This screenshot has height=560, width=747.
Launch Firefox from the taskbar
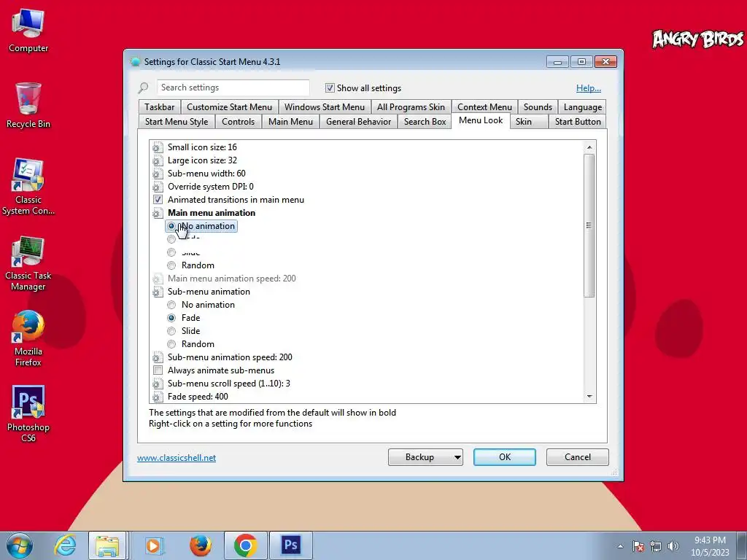coord(200,545)
